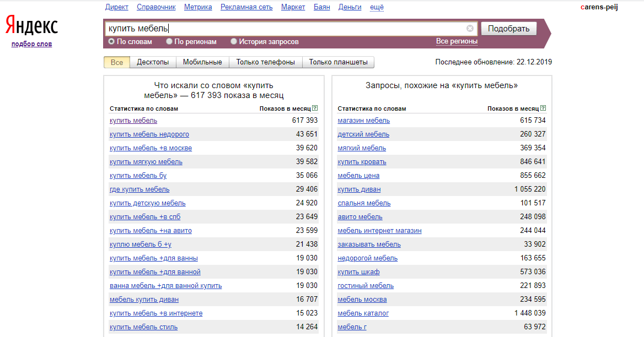Open 'заказывать мебель' similar query link

click(369, 244)
